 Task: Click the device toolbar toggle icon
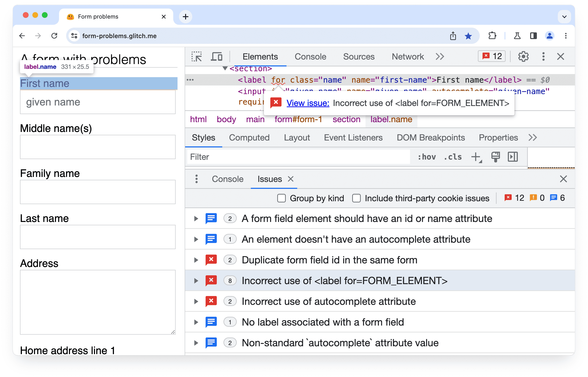coord(217,56)
